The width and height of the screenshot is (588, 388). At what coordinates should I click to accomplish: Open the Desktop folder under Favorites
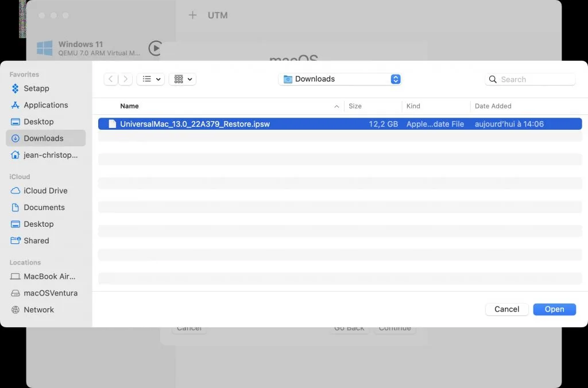click(x=38, y=122)
